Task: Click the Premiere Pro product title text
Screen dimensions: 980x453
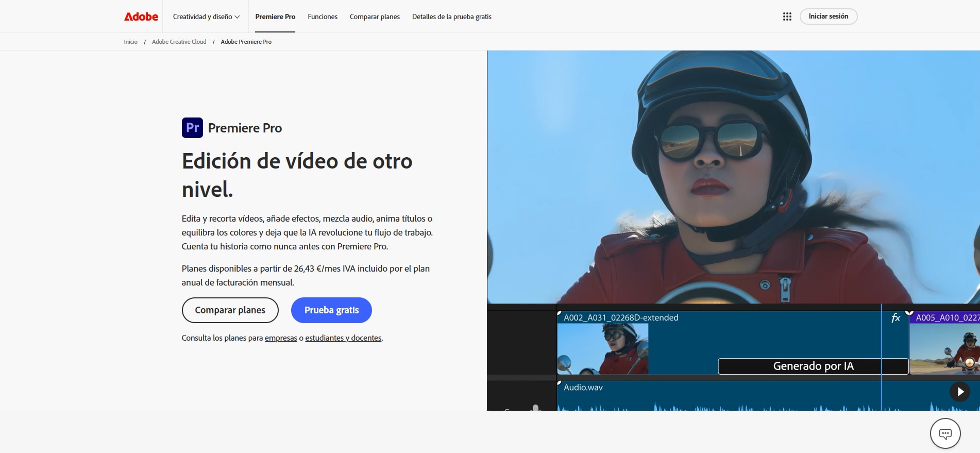Action: pos(245,128)
